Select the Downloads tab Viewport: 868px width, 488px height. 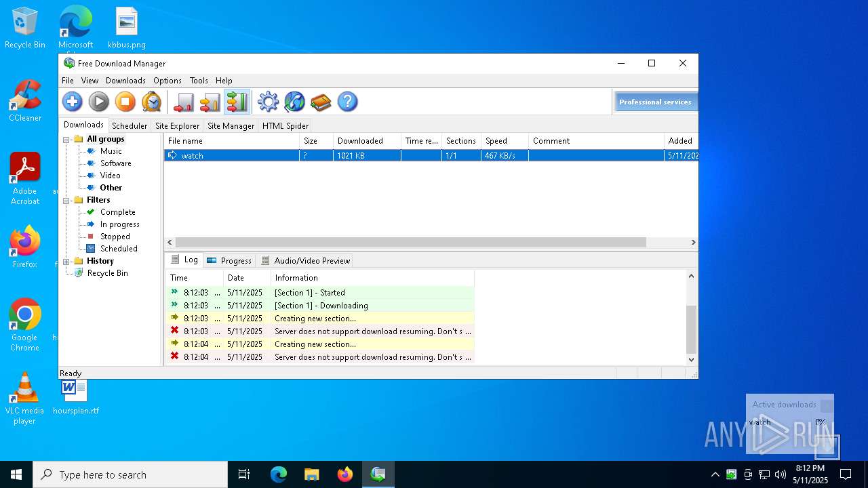(83, 125)
